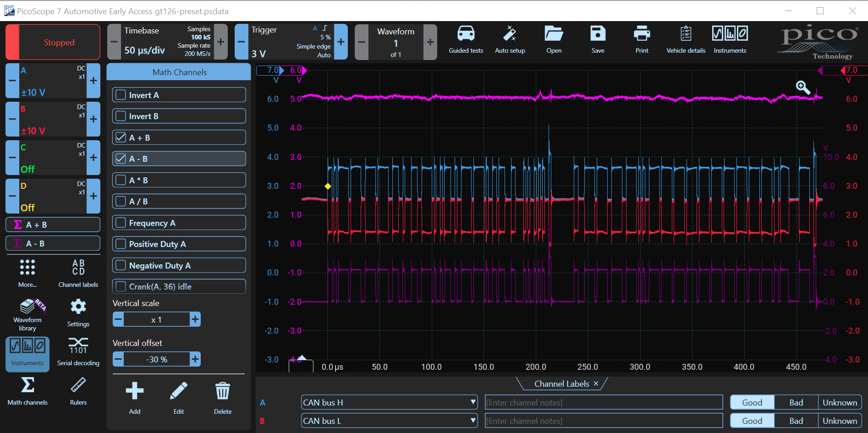Open Trigger settings panel
Image resolution: width=868 pixels, height=433 pixels.
291,42
